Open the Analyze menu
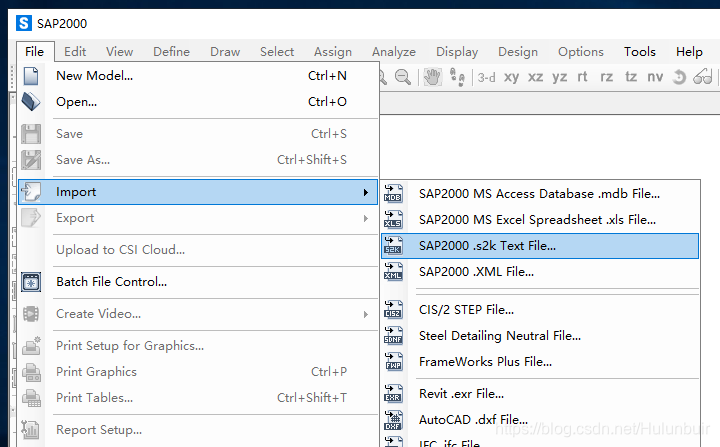The image size is (720, 447). tap(394, 52)
